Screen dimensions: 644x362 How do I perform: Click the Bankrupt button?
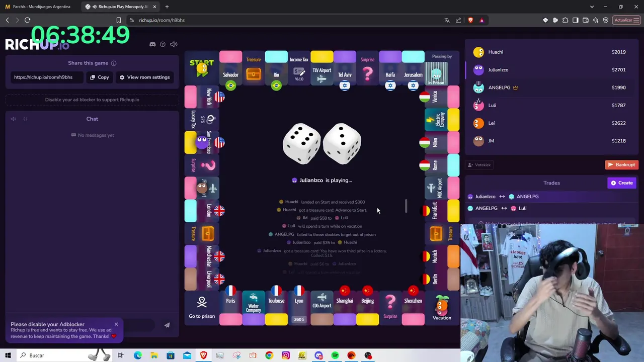click(622, 165)
